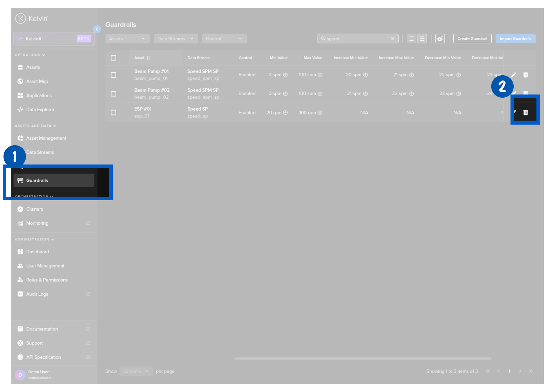Tick the ESP #01 row checkbox
Screen dimensions: 555x392
click(x=114, y=113)
